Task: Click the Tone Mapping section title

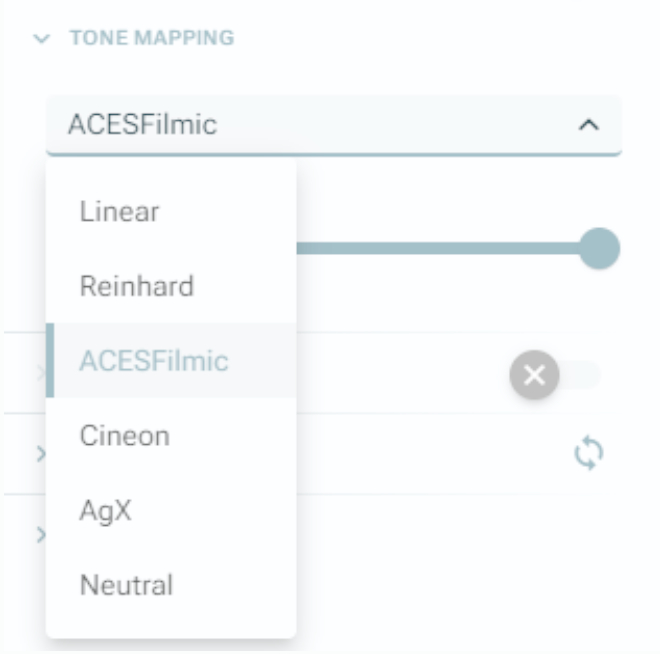Action: click(151, 39)
